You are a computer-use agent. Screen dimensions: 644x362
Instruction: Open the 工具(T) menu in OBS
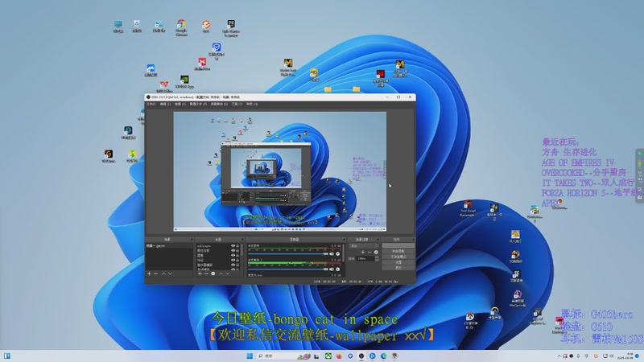pyautogui.click(x=237, y=104)
